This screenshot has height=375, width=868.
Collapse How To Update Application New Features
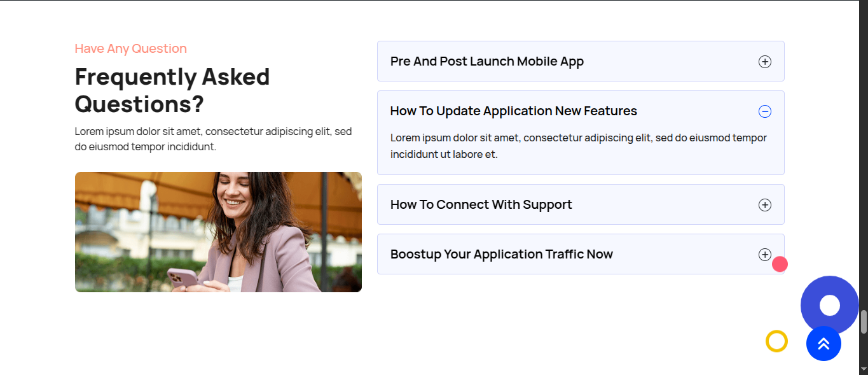click(514, 111)
